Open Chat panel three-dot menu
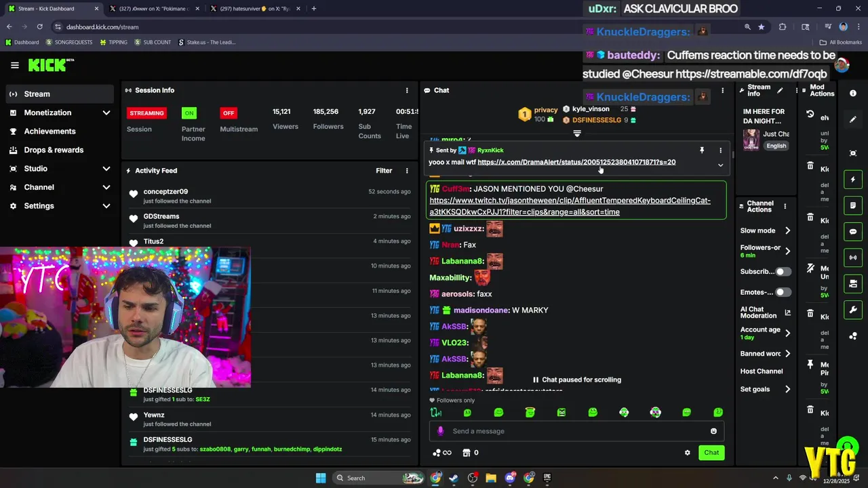 pyautogui.click(x=722, y=90)
